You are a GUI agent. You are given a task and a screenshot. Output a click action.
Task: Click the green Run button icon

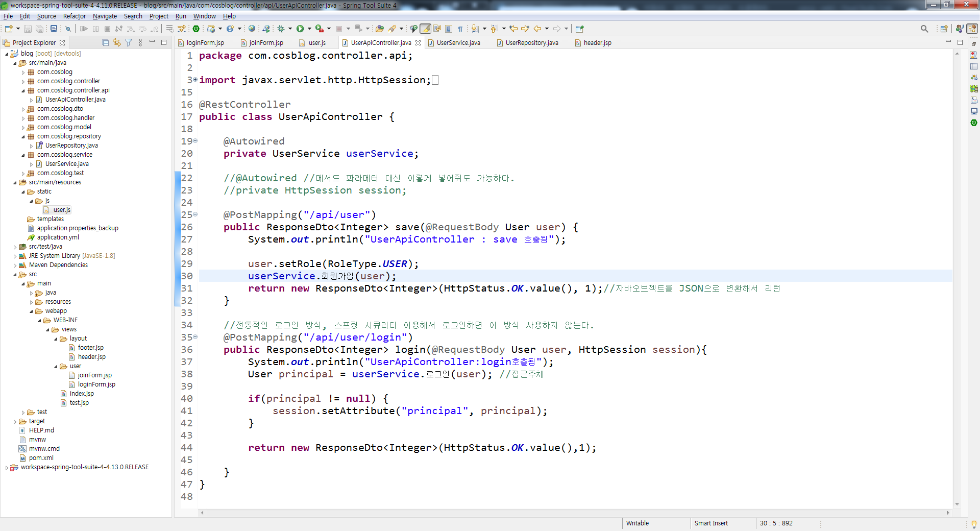pyautogui.click(x=300, y=29)
